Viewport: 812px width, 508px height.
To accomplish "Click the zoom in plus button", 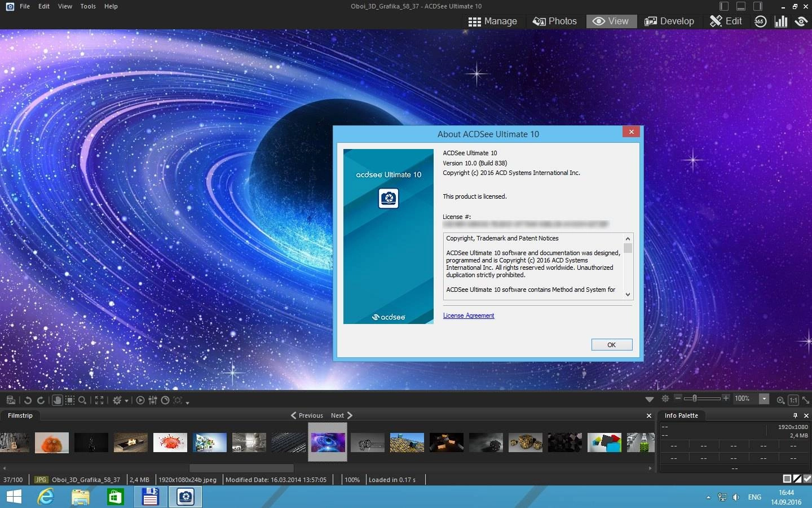I will 726,398.
